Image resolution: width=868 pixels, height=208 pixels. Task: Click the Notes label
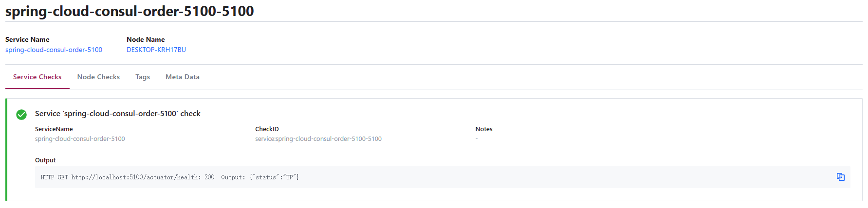coord(484,129)
